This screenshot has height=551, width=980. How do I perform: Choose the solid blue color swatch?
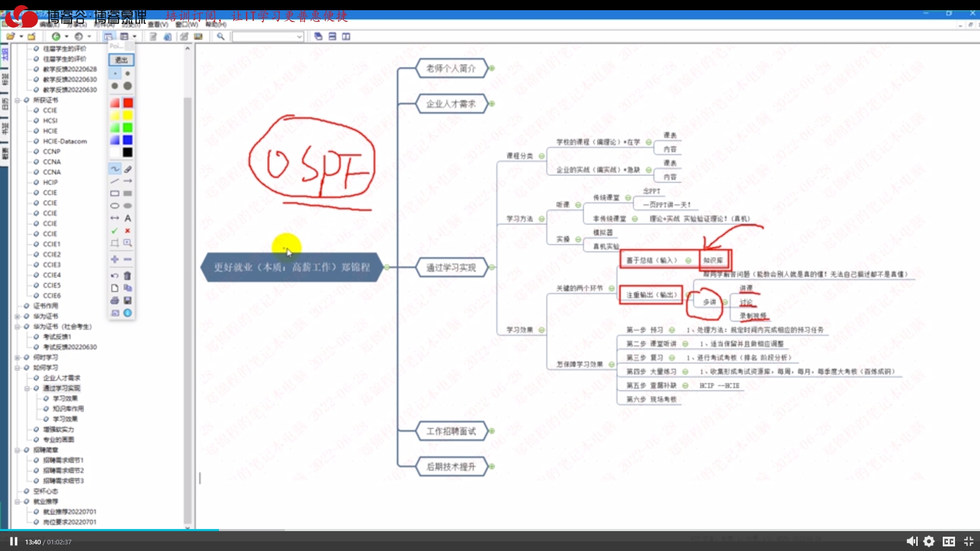(x=128, y=140)
